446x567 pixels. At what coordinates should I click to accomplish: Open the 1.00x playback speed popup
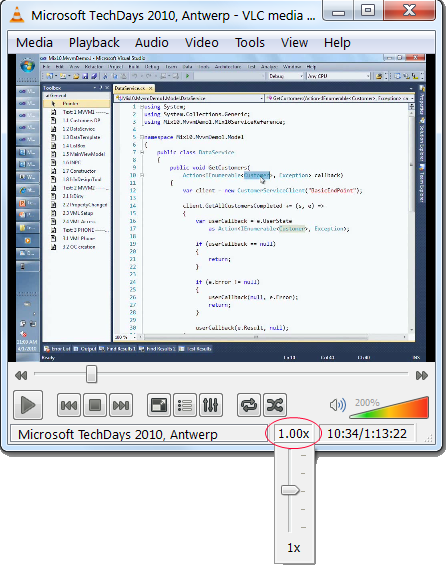(293, 433)
